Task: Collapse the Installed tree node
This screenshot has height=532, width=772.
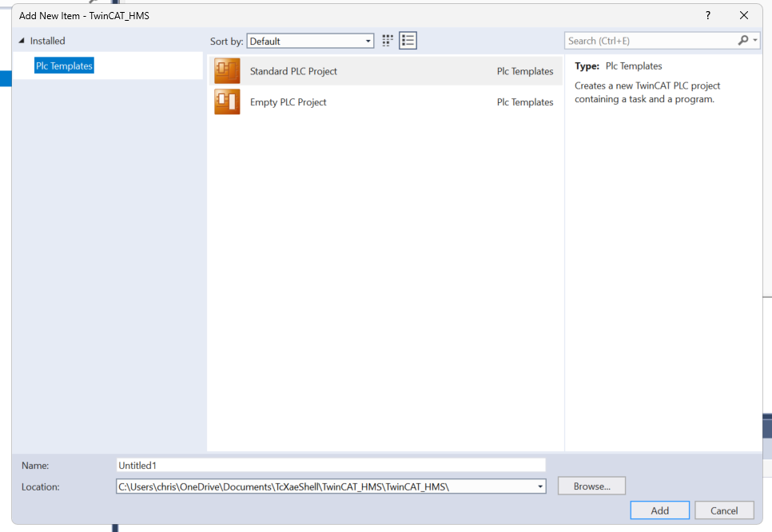Action: [x=22, y=41]
